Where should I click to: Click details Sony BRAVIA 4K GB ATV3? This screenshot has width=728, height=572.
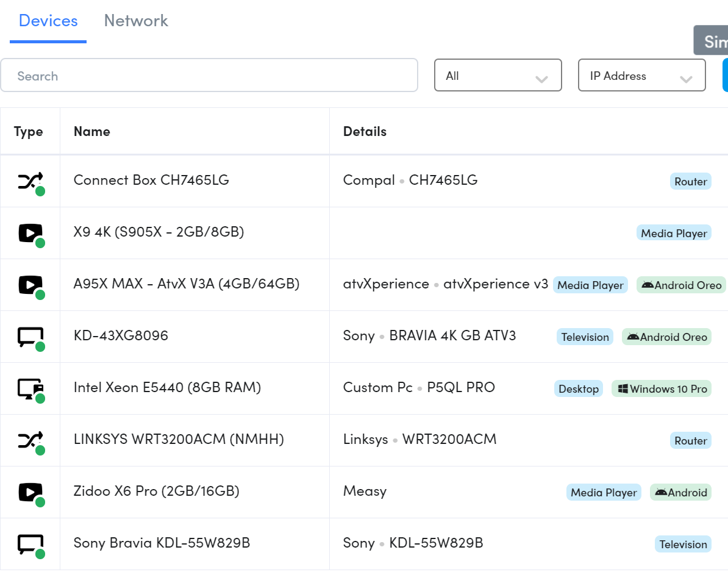[x=429, y=335]
